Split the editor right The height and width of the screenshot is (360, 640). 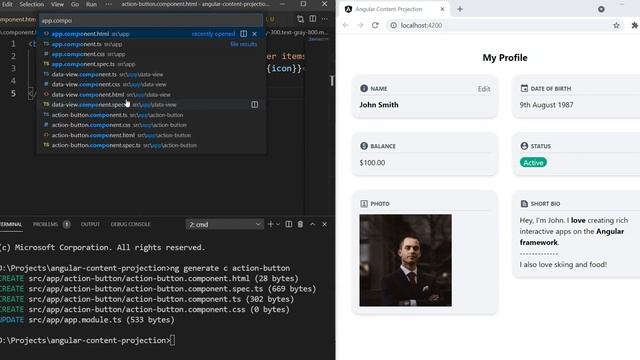pos(313,19)
